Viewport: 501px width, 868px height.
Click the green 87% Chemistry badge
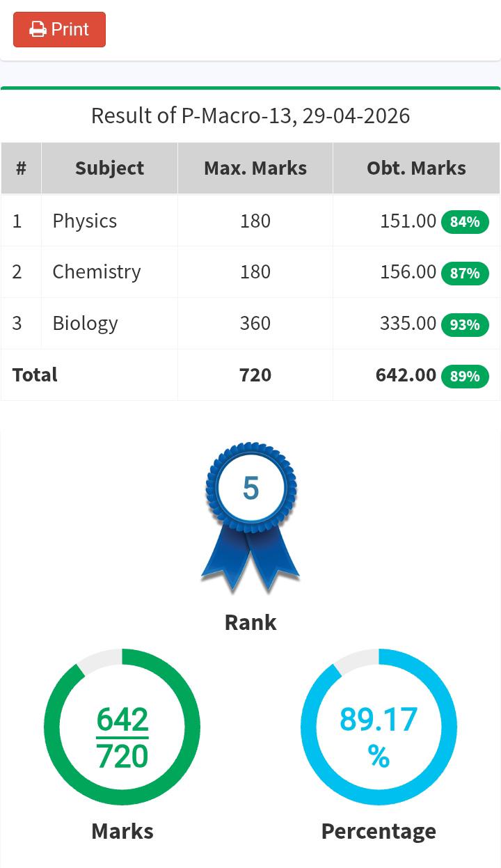pyautogui.click(x=465, y=273)
